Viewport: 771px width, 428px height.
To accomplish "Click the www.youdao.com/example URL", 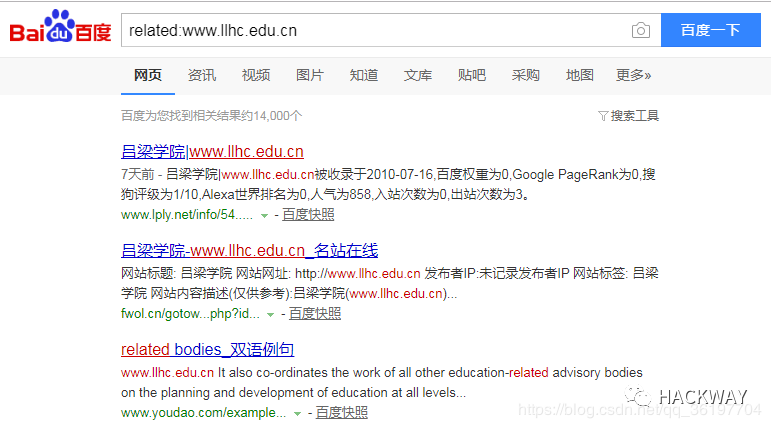I will point(204,413).
